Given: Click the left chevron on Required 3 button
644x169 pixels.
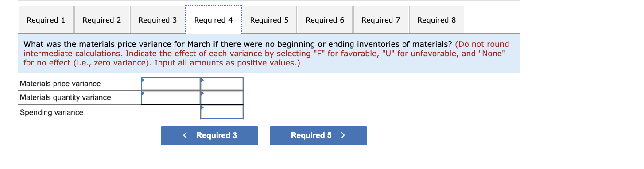Looking at the screenshot, I should click(x=185, y=135).
